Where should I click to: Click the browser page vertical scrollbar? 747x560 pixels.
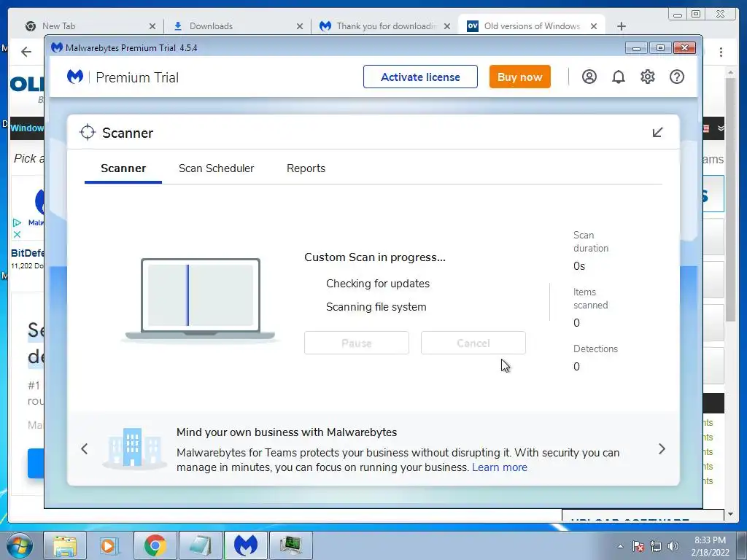[x=730, y=200]
